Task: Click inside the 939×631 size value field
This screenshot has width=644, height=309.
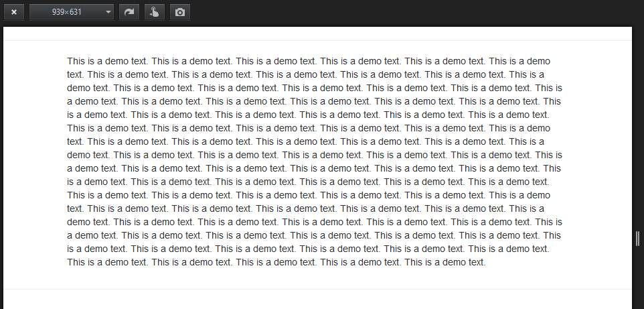Action: [66, 12]
